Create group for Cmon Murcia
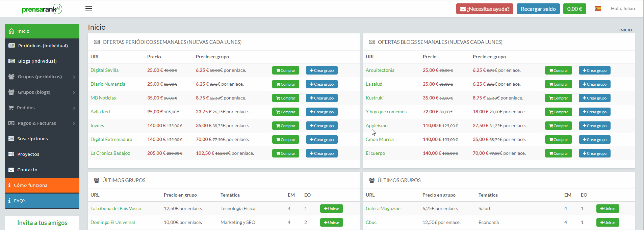The image size is (644, 230). (x=595, y=140)
